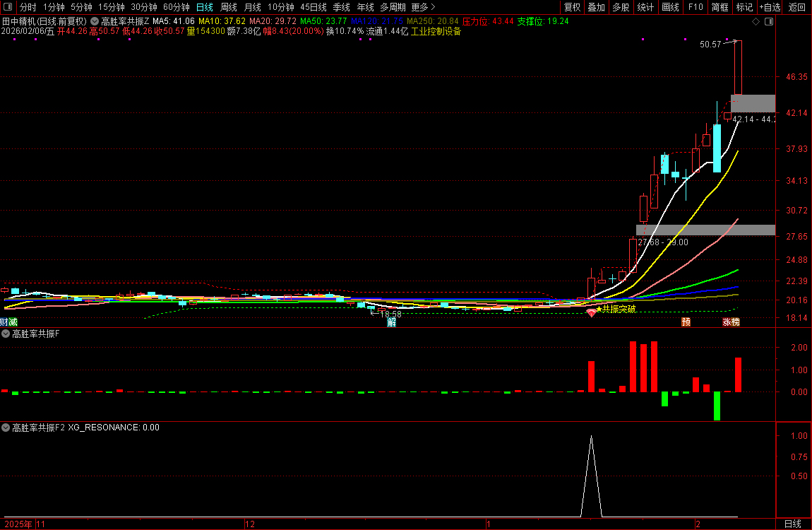Click the 减 marker at chart bottom-left
Image resolution: width=812 pixels, height=530 pixels.
pos(12,322)
